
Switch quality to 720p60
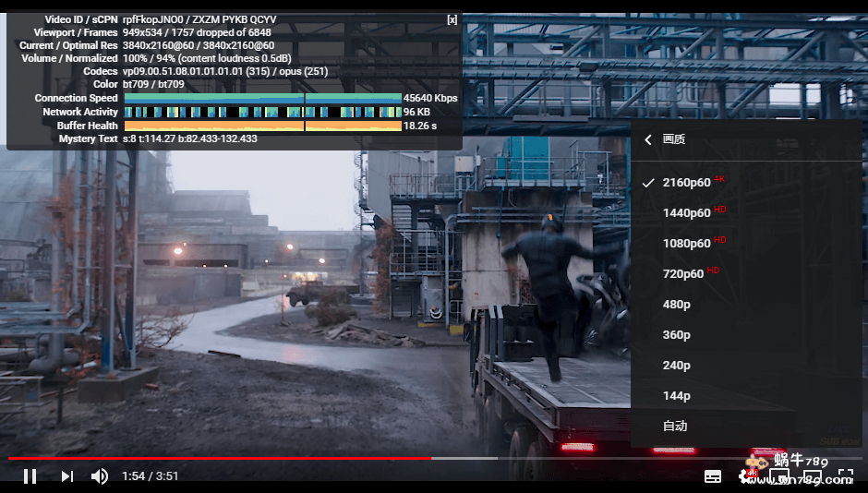click(x=683, y=274)
